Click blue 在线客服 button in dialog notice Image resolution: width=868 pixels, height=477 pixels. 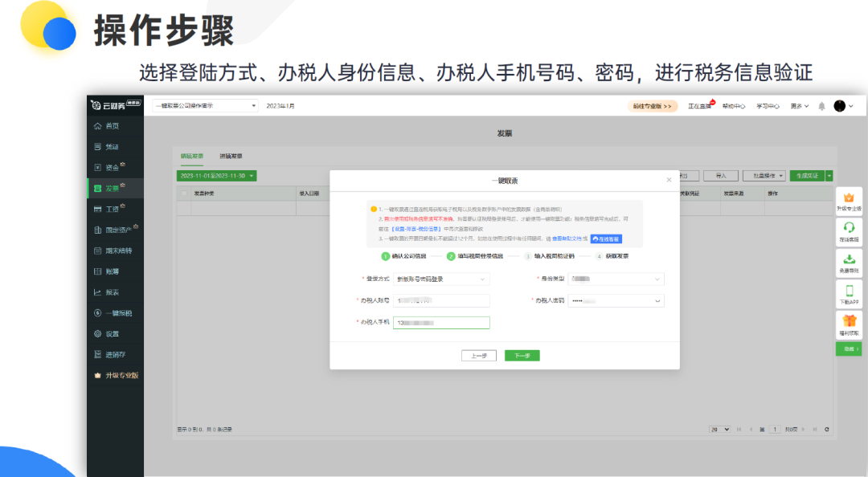[606, 239]
